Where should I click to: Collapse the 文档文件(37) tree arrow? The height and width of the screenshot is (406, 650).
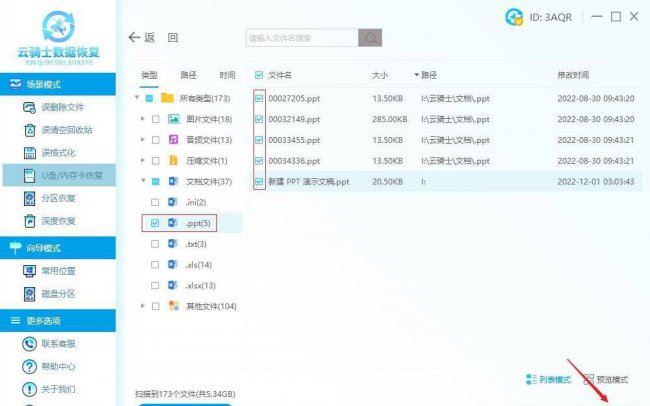coord(143,181)
